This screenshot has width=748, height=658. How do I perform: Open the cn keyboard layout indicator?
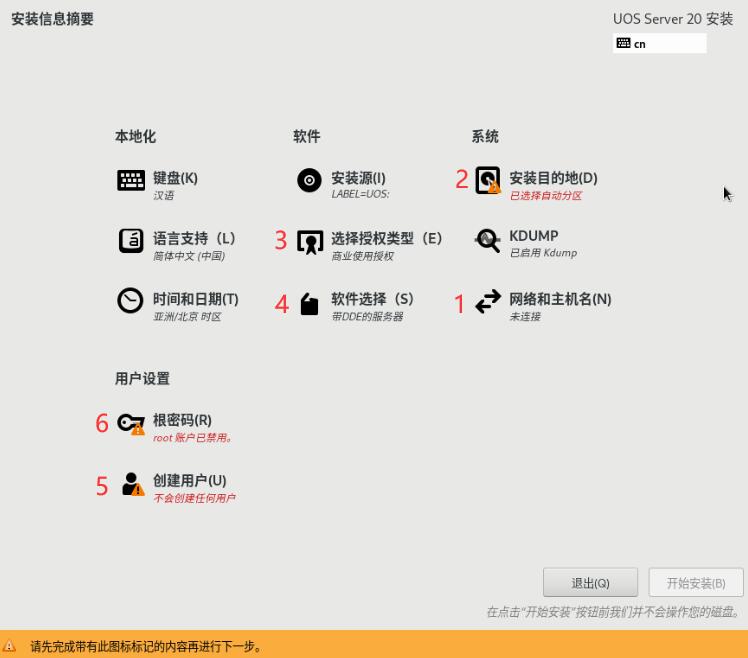click(659, 44)
